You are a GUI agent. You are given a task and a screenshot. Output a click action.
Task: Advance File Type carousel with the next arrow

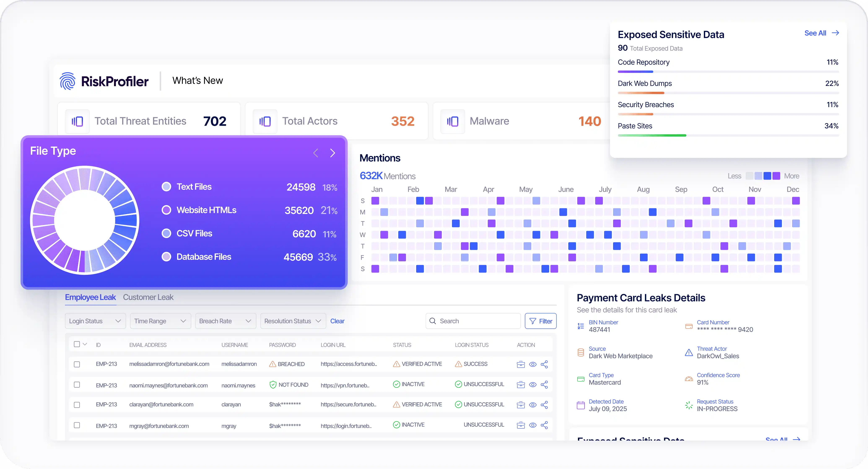pos(333,153)
